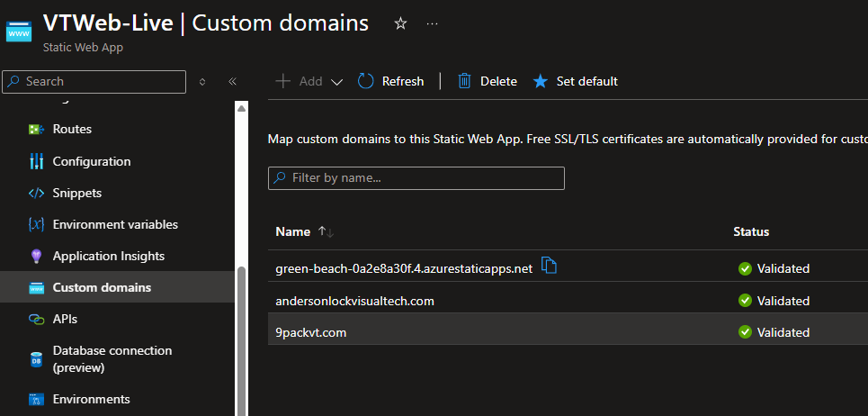Click the Delete button label
868x416 pixels.
(499, 81)
